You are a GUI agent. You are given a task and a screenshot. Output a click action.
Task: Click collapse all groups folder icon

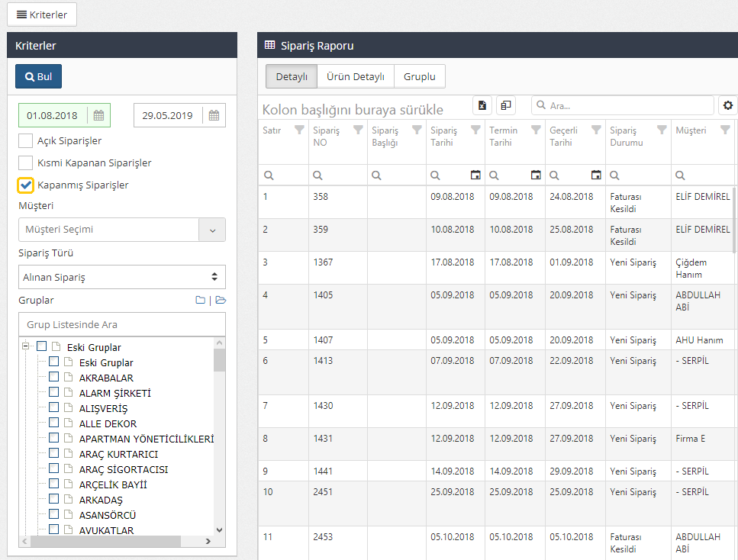coord(200,301)
